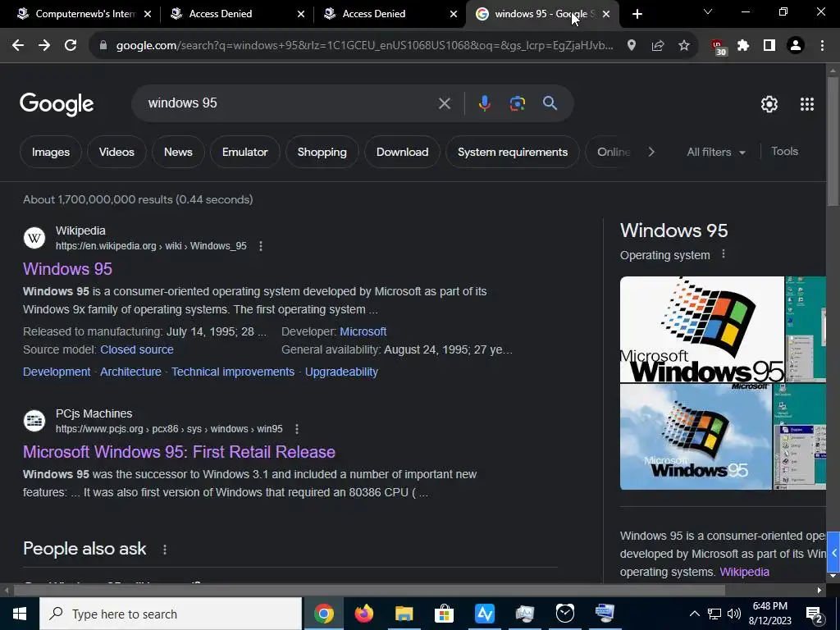This screenshot has height=630, width=840.
Task: Click the Windows 95 logo thumbnail
Action: tap(702, 329)
